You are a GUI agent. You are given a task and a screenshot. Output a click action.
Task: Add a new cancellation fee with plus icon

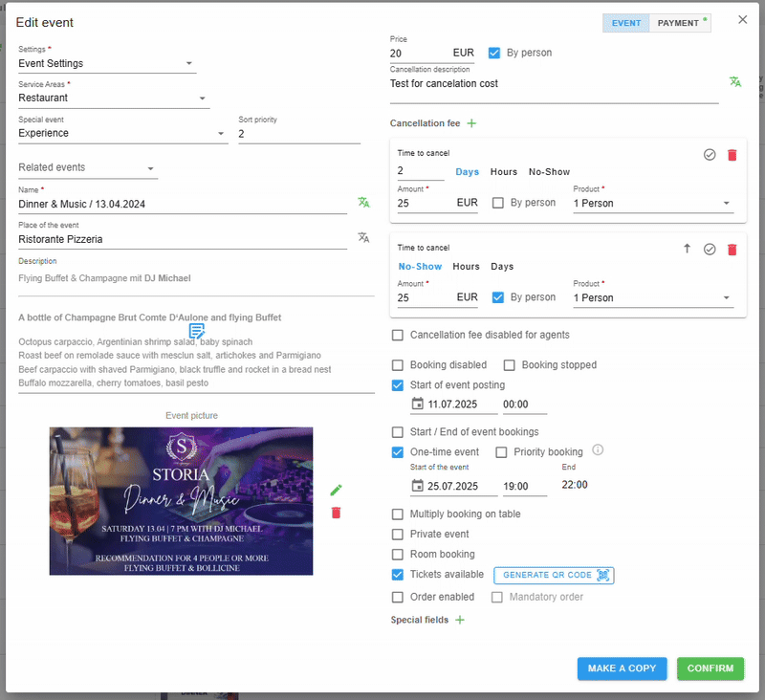pos(471,123)
